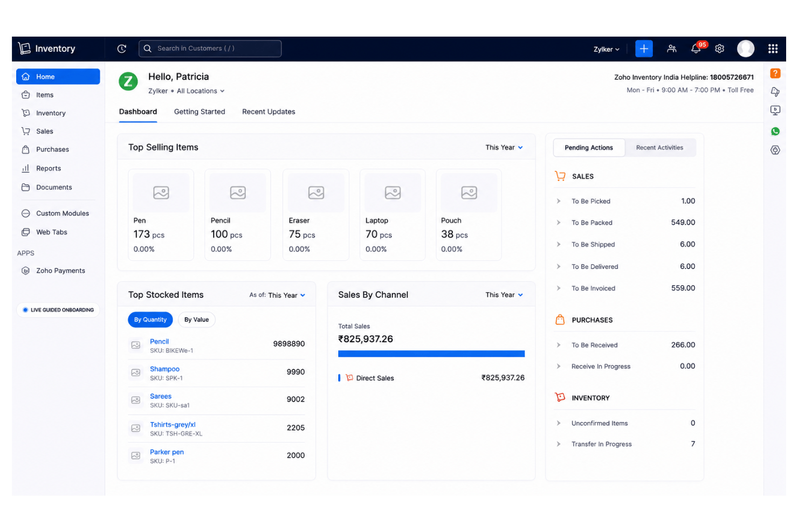798x532 pixels.
Task: Open notifications bell with 95 badge
Action: point(696,49)
